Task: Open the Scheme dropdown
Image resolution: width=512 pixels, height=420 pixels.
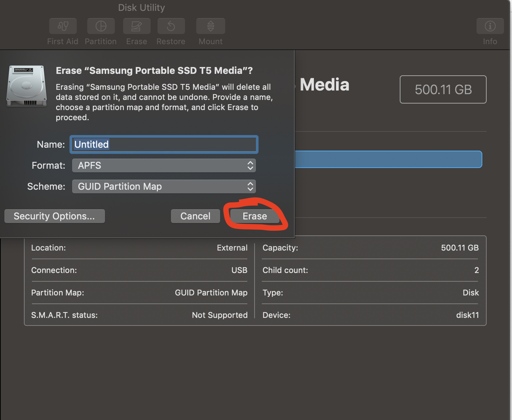Action: point(164,186)
